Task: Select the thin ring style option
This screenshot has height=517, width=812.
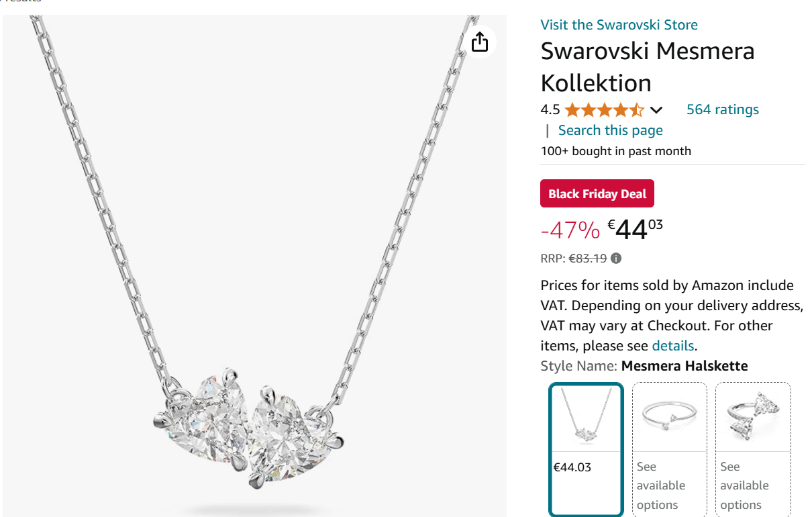Action: (x=669, y=449)
